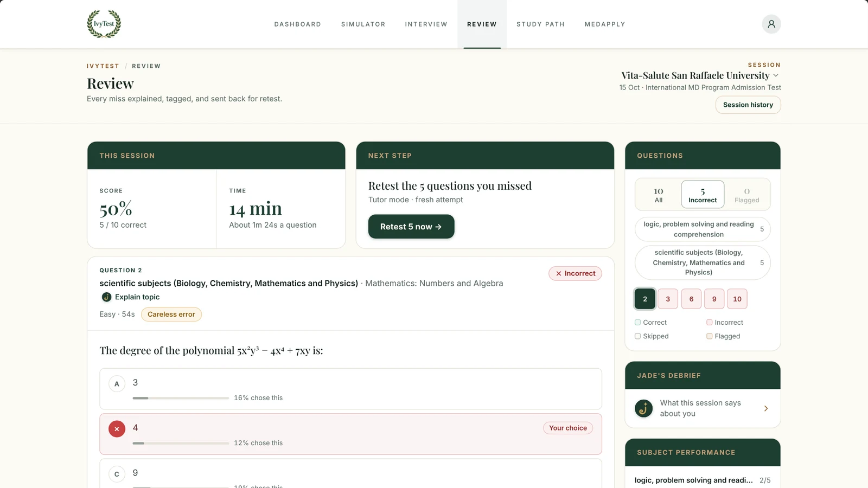Click the 12% chose this progress bar

coord(181,443)
